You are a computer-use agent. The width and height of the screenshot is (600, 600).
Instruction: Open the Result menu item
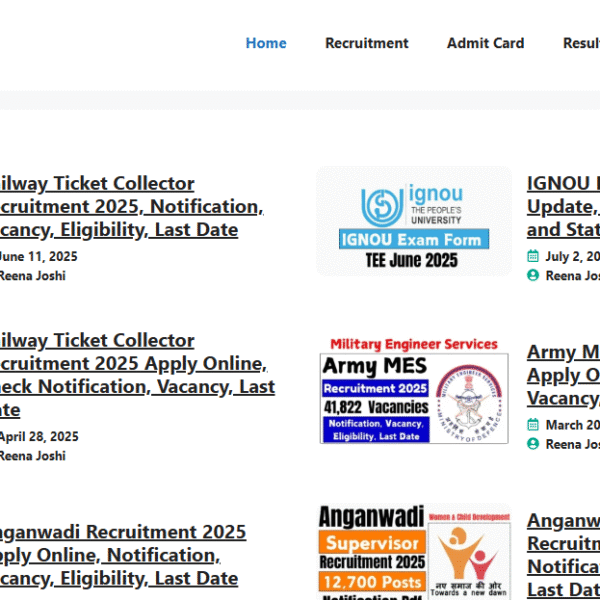point(581,43)
